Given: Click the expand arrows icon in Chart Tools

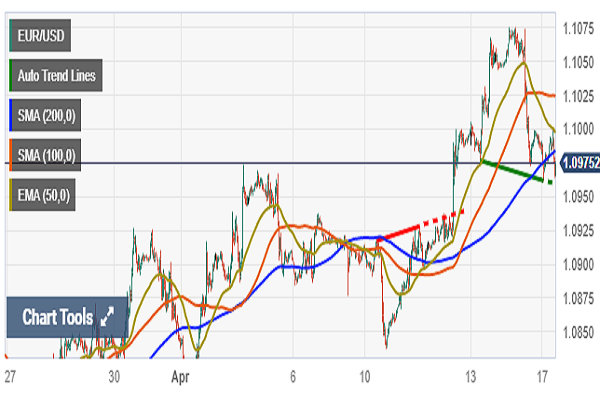Looking at the screenshot, I should (107, 318).
